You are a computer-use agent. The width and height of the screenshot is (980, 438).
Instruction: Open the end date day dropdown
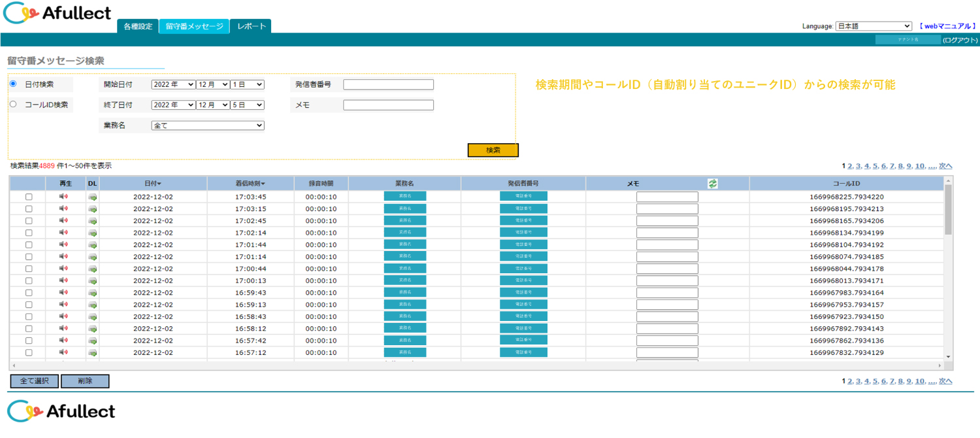[248, 105]
